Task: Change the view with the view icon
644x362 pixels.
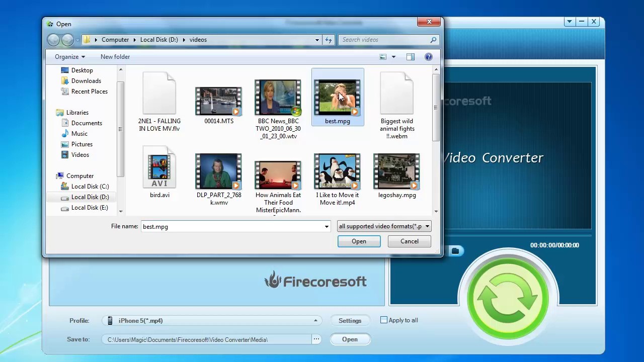Action: coord(383,57)
